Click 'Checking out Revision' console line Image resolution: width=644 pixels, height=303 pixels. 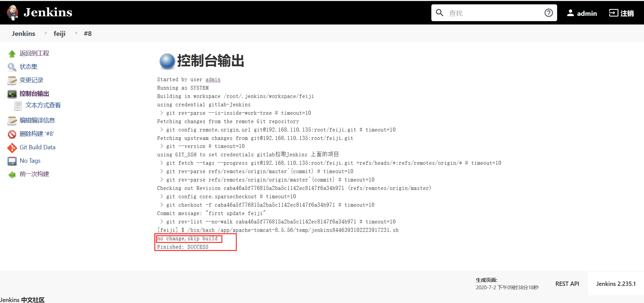[x=294, y=188]
